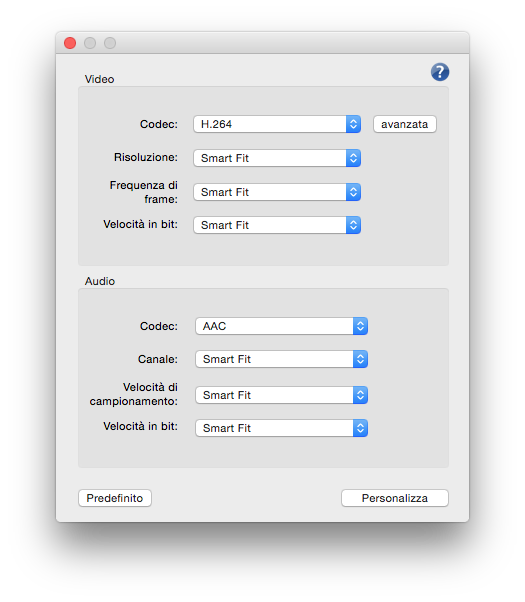Expand the Canale dropdown
Screen dimensions: 525x602
tap(282, 359)
